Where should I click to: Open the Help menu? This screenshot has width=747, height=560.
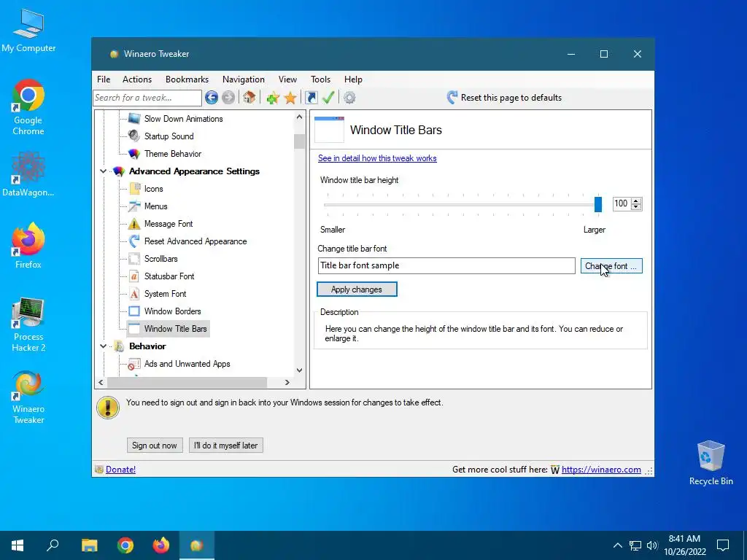tap(353, 79)
